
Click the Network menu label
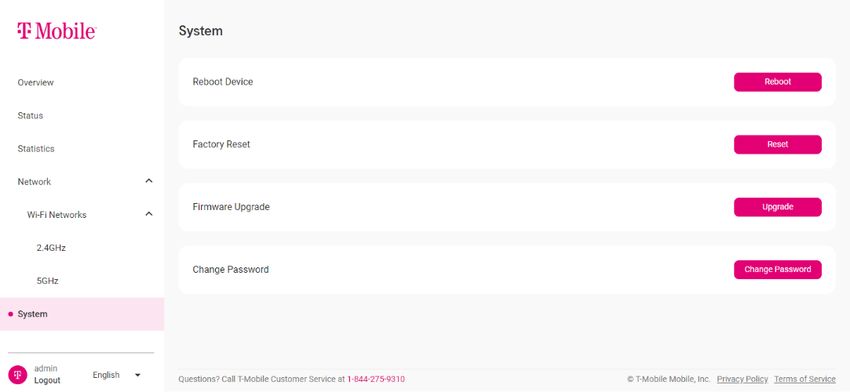point(34,182)
